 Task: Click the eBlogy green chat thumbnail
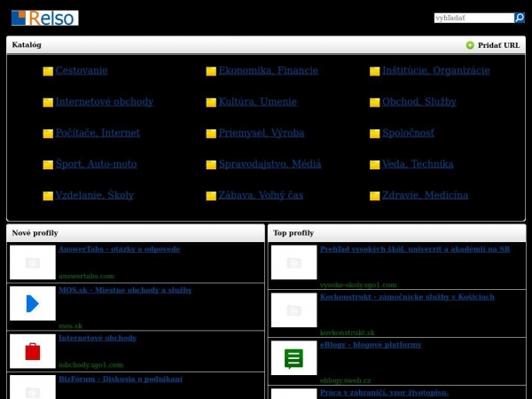click(293, 358)
